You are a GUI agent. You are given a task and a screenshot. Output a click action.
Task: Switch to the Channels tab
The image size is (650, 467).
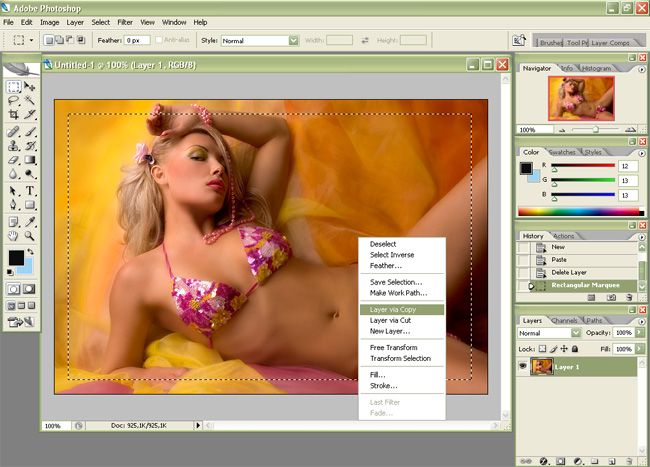[564, 320]
